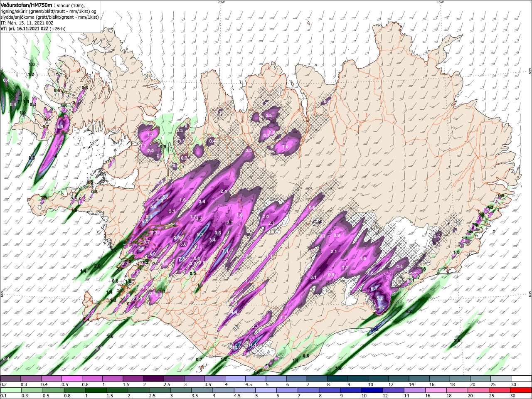Click the darkest purple '2' swatch in the snowfall legend
This screenshot has height=399, width=532.
click(153, 379)
